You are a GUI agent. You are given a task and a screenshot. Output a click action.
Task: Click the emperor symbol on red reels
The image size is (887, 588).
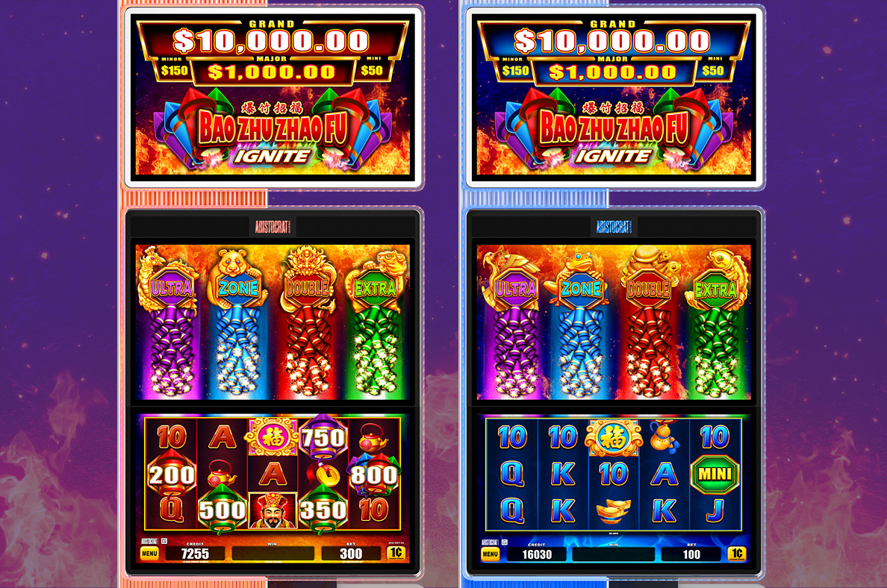273,510
